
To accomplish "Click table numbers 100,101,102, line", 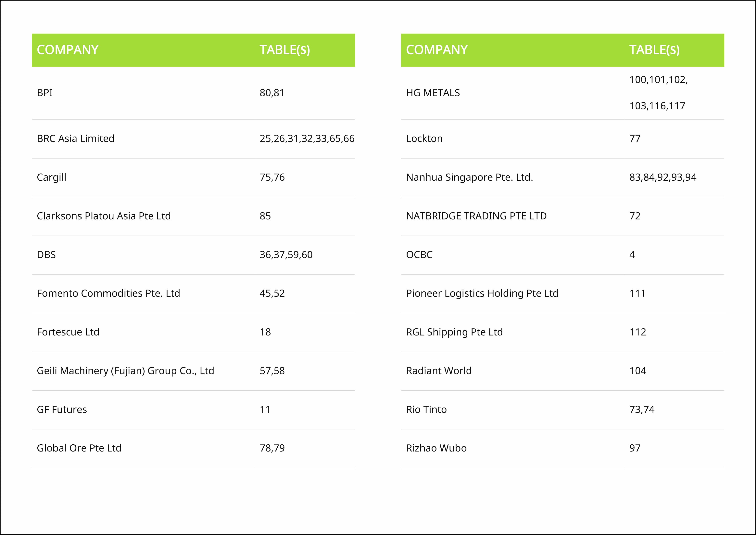I will (x=659, y=80).
